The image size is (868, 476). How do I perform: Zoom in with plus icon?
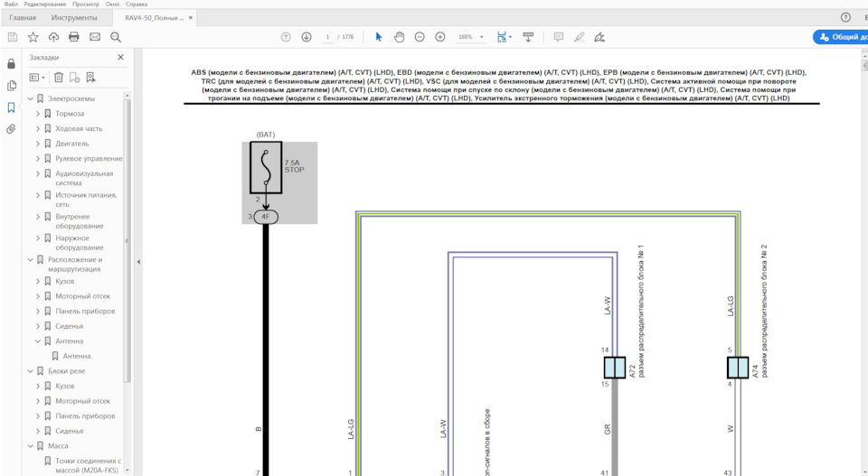pyautogui.click(x=440, y=37)
